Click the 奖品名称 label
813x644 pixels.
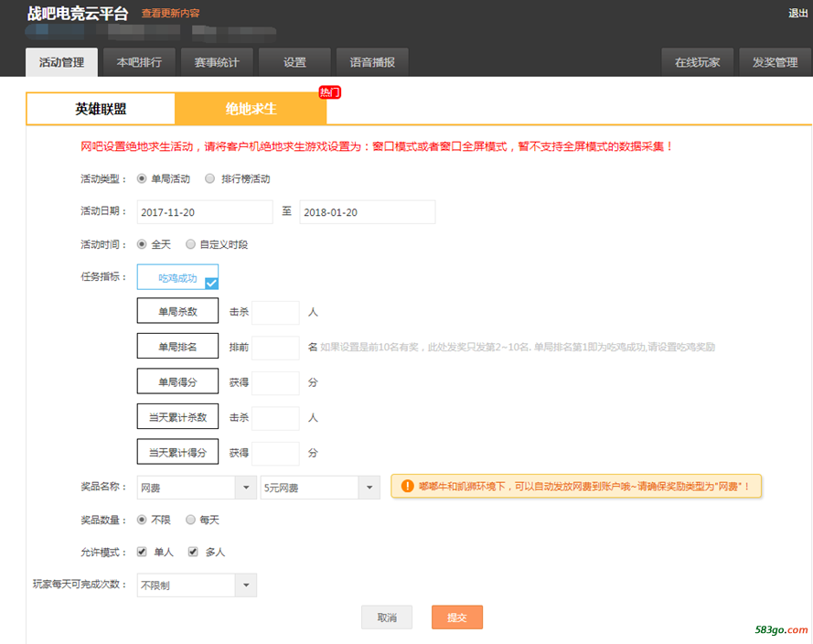pos(103,487)
